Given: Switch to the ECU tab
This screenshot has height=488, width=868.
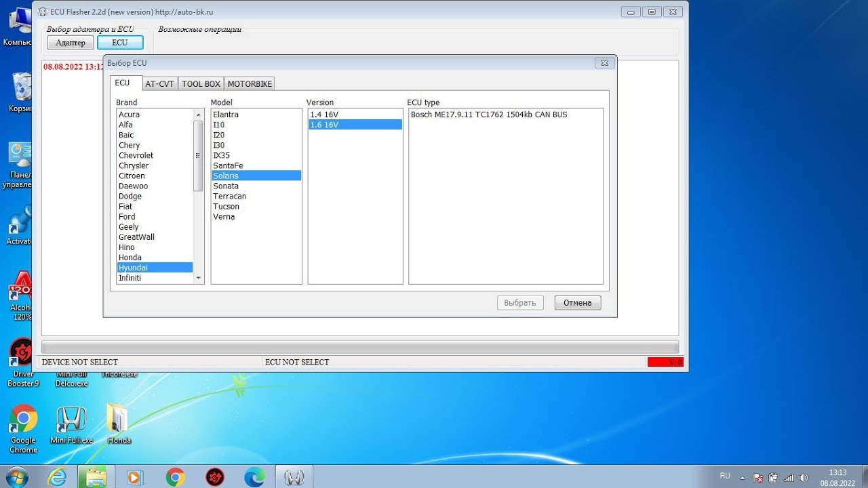Looking at the screenshot, I should [126, 83].
